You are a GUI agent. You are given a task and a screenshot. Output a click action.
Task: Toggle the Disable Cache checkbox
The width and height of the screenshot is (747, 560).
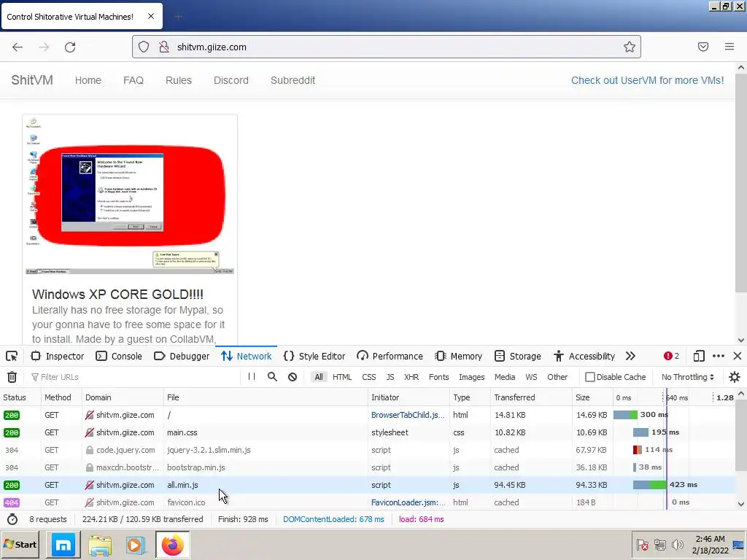(x=589, y=377)
